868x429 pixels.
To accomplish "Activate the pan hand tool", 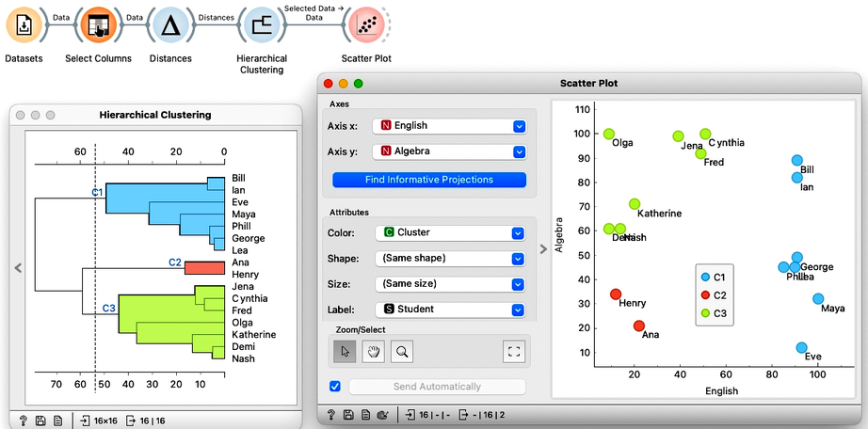I will (x=373, y=352).
